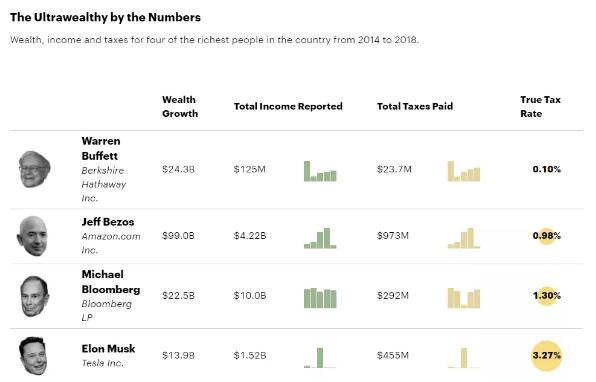Click the Total Taxes Paid column header
The height and width of the screenshot is (382, 596).
[415, 106]
